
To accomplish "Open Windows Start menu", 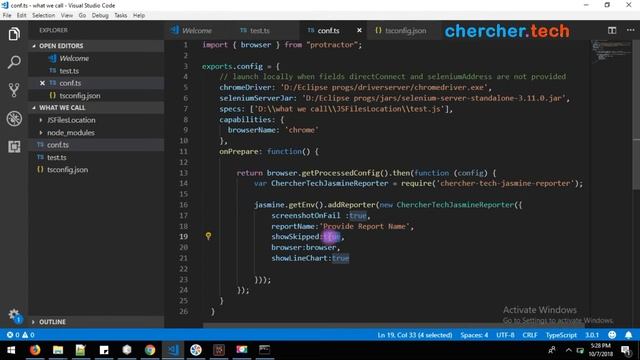I will [11, 350].
